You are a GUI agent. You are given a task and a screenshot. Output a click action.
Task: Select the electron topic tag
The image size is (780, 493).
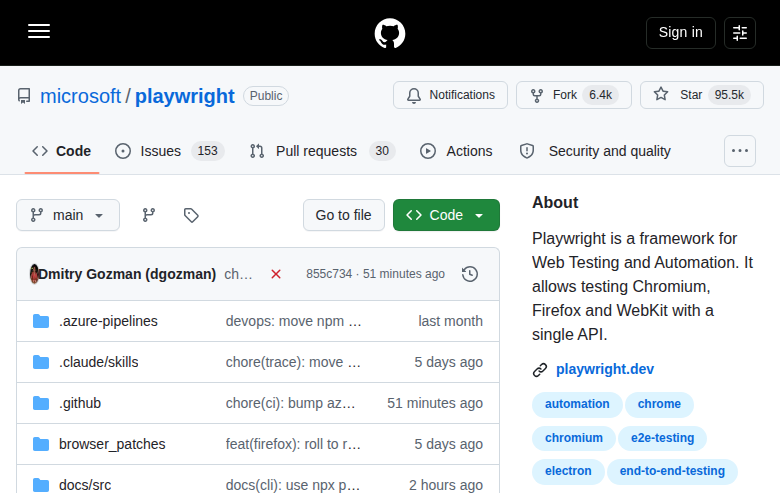pyautogui.click(x=568, y=471)
